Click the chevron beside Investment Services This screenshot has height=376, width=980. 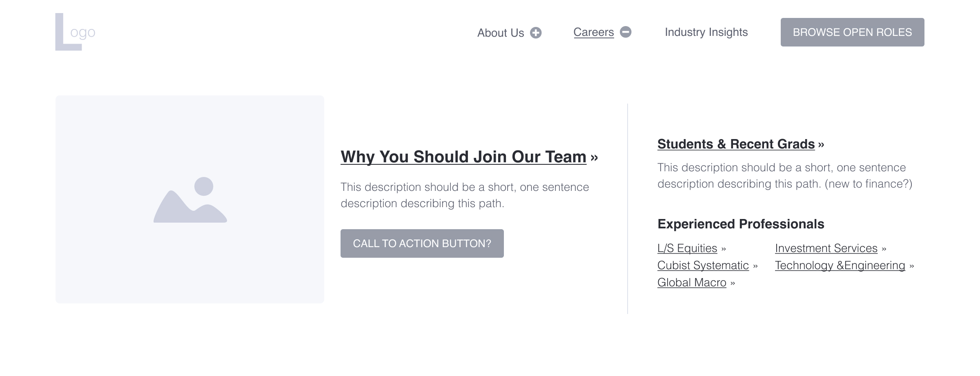pos(884,248)
